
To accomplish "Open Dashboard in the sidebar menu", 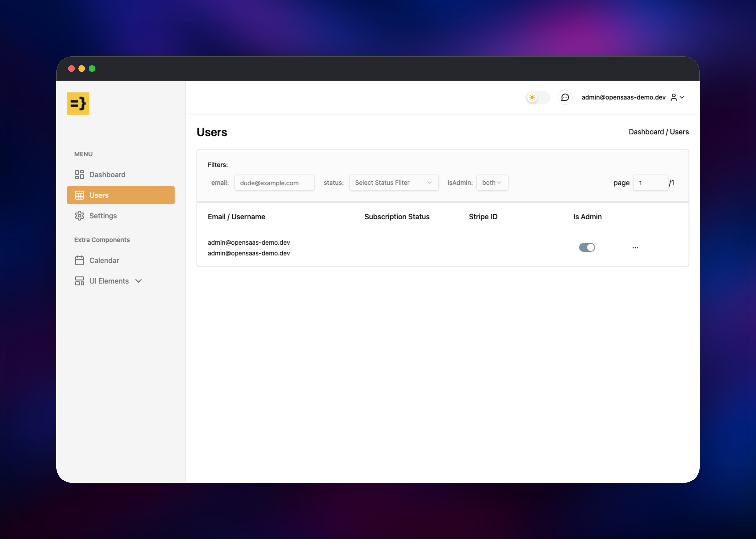I will click(x=121, y=175).
